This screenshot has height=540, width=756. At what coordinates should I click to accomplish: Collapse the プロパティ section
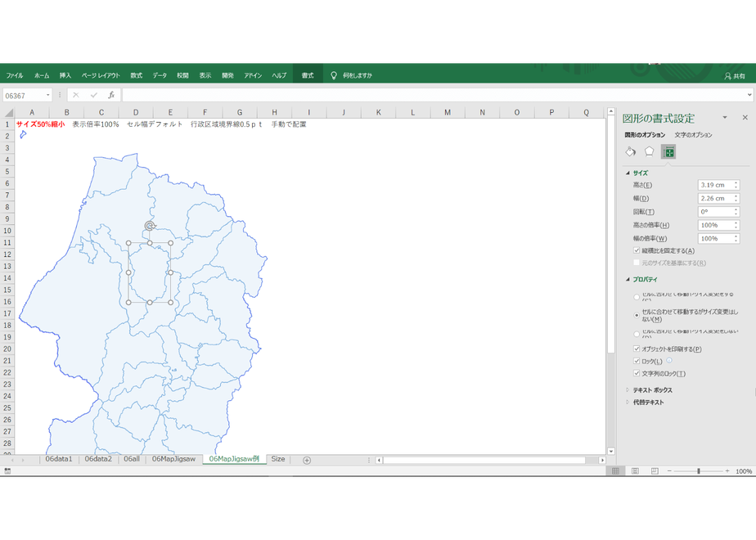point(628,279)
